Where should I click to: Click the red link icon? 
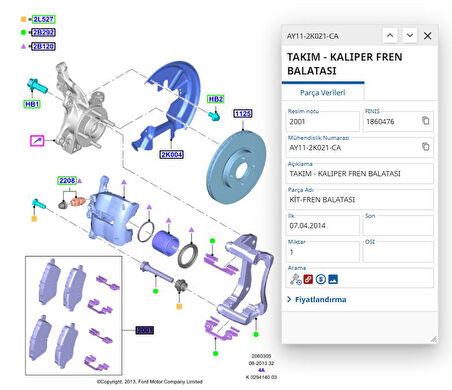308,279
